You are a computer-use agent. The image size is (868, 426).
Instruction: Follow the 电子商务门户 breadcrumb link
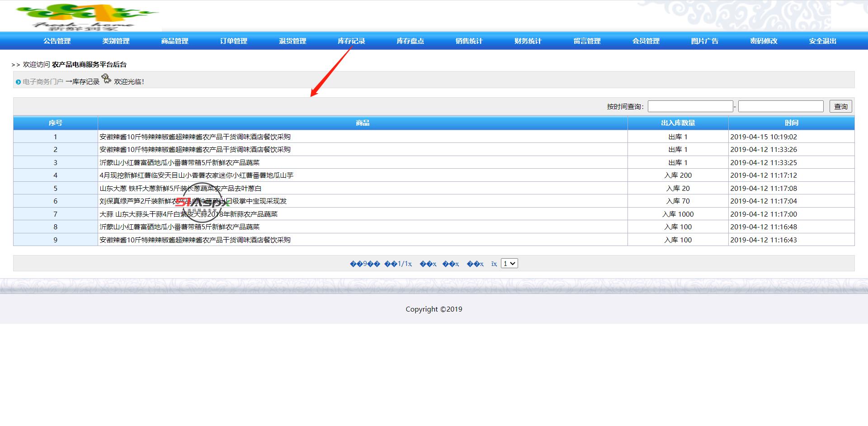[x=43, y=82]
